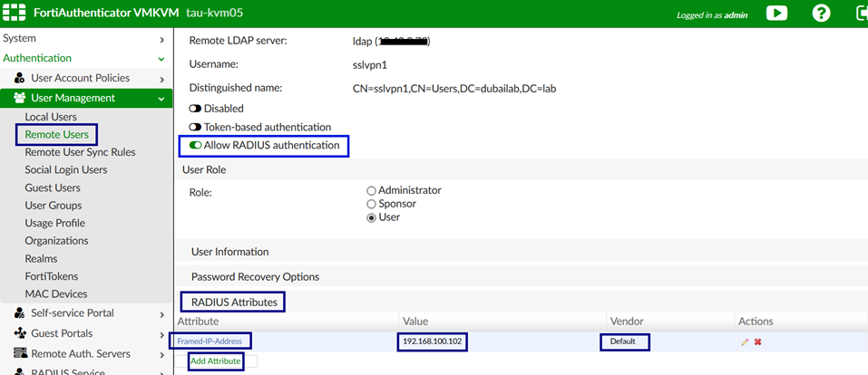Click the User Management group icon
The image size is (868, 375).
19,98
